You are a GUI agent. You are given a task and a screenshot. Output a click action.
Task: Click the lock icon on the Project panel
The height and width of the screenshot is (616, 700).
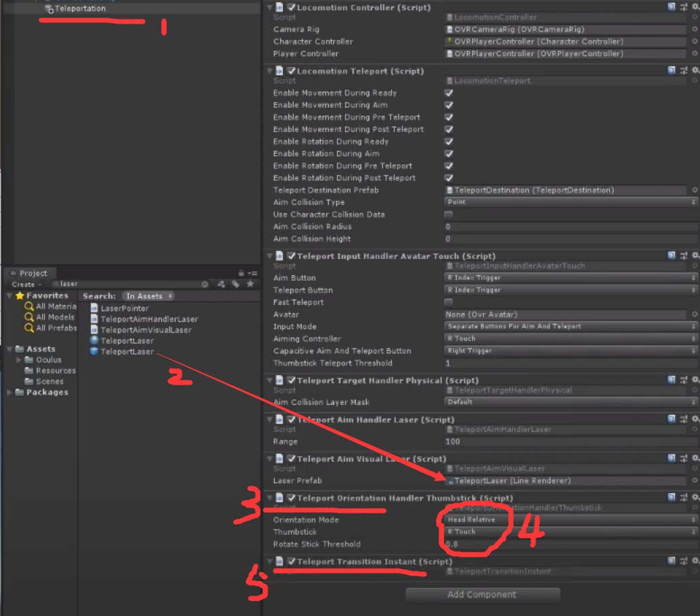pos(241,272)
